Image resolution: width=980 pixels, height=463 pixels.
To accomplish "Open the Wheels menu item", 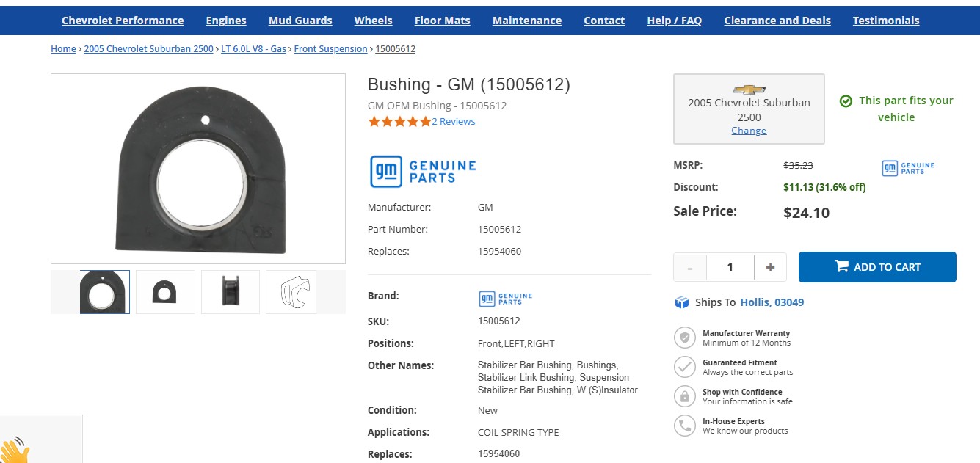I will click(x=373, y=21).
